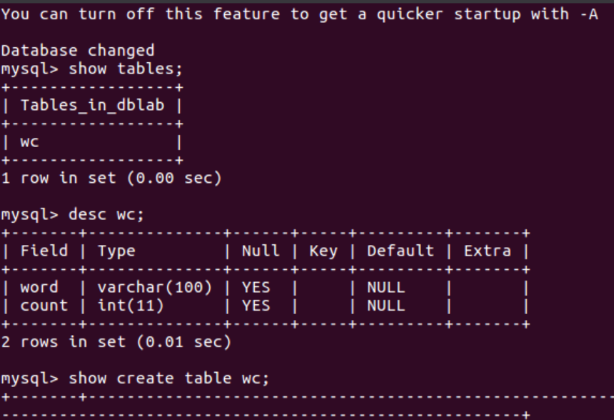Click the 'show create table wc;' command
Image resolution: width=614 pixels, height=420 pixels.
tap(169, 379)
